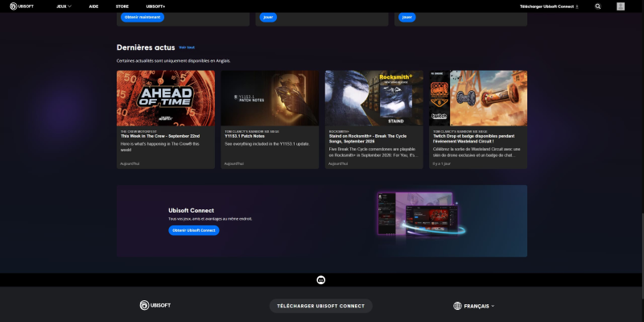
Task: Click 'Il y a 1 jour' timestamp
Action: tap(441, 163)
